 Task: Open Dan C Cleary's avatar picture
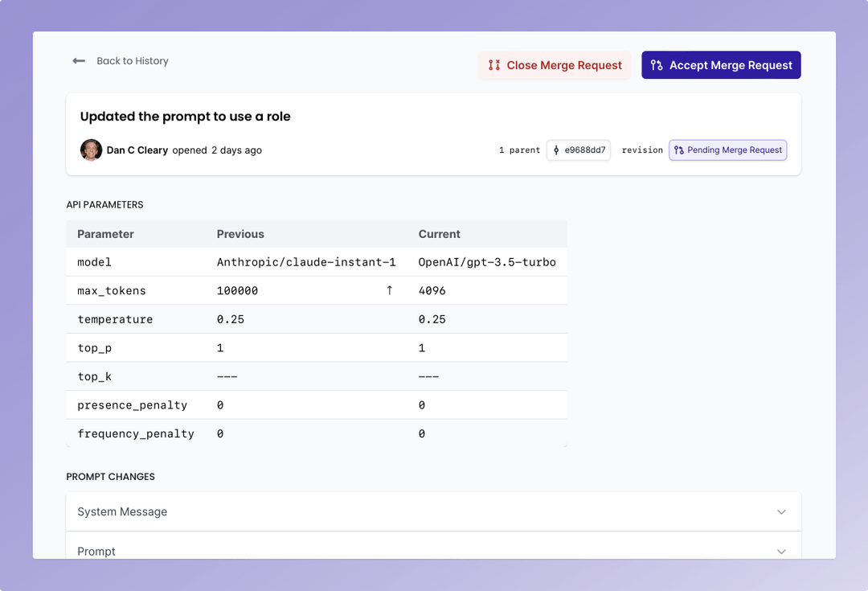[x=91, y=150]
